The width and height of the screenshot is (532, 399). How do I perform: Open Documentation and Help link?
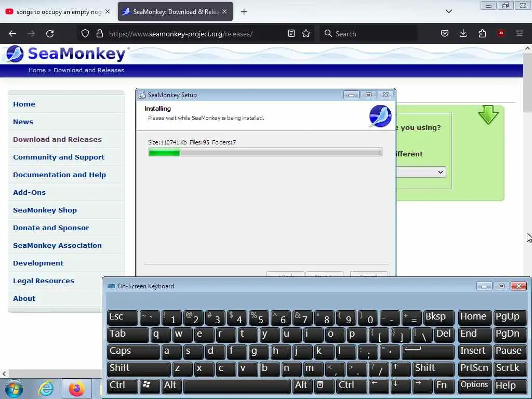[59, 175]
